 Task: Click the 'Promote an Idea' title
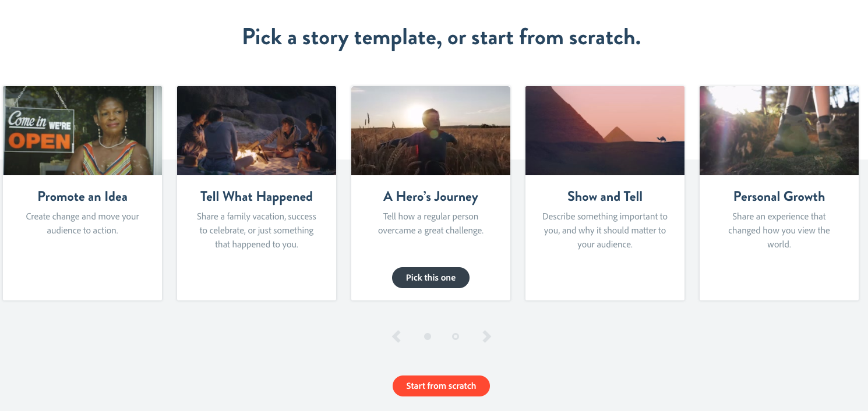(x=82, y=197)
